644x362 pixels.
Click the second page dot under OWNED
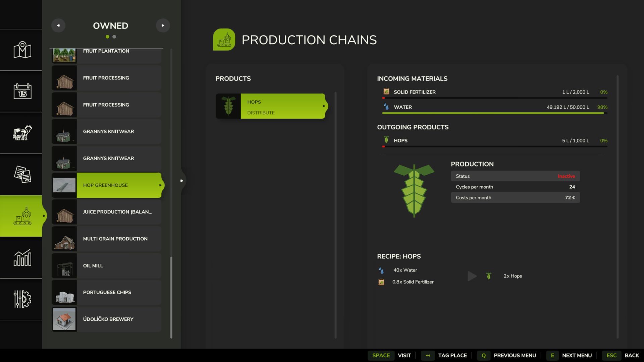click(x=114, y=37)
